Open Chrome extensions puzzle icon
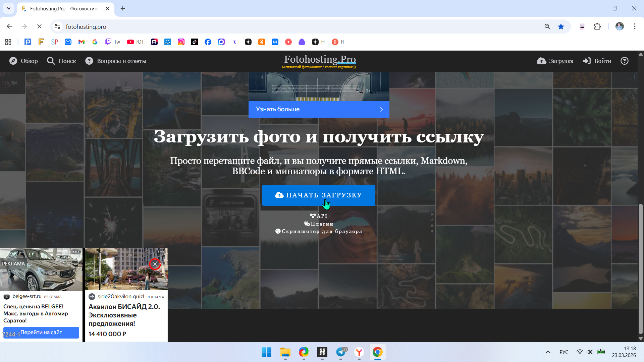Screen dimensions: 644x362 pyautogui.click(x=597, y=26)
